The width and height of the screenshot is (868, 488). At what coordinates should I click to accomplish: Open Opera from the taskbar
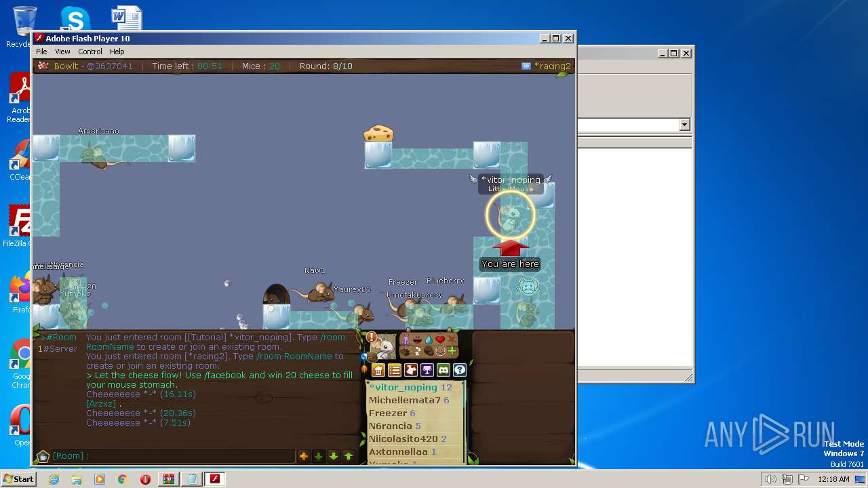coord(145,479)
